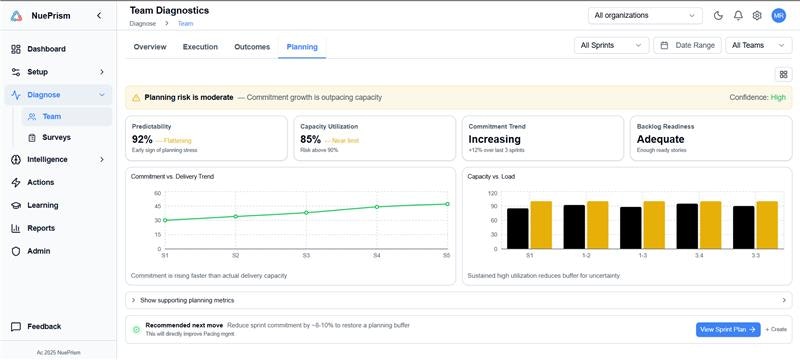Open the MR user avatar menu

tap(779, 16)
